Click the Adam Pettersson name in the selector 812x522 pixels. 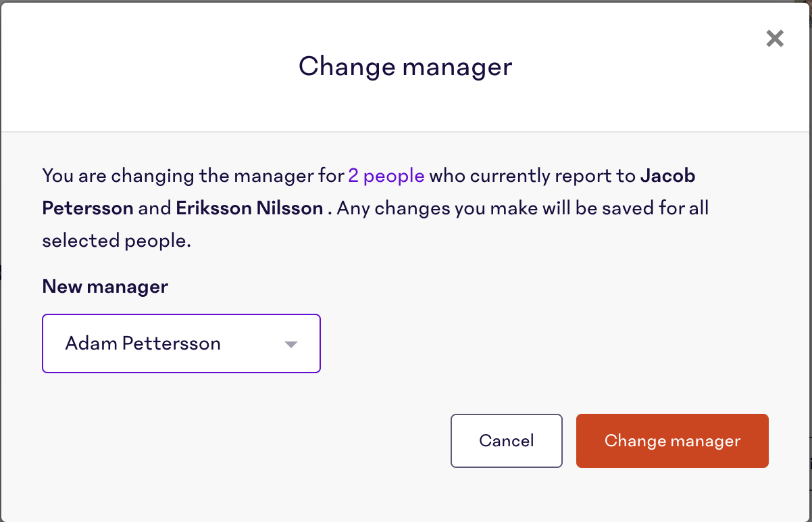(x=143, y=343)
